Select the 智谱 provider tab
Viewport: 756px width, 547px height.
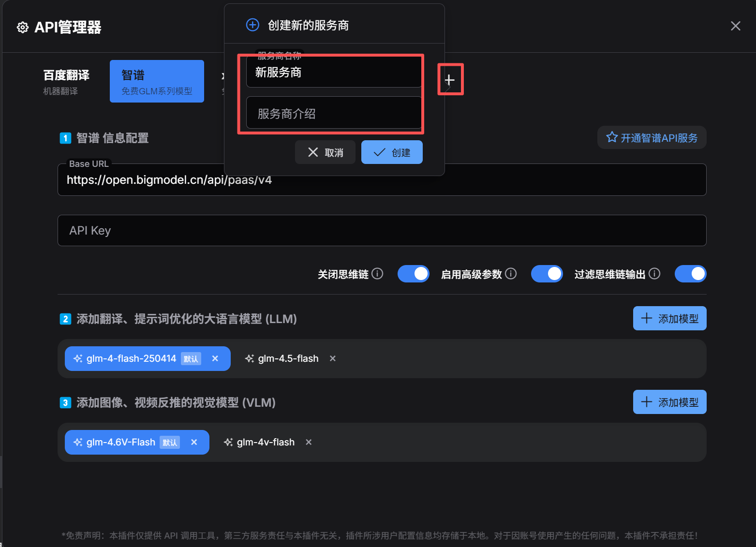tap(157, 81)
